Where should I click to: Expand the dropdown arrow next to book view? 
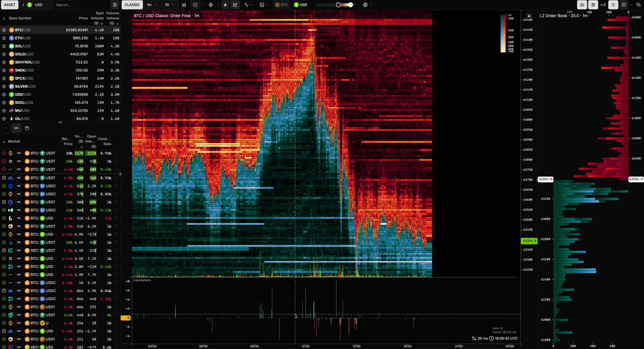point(631,5)
